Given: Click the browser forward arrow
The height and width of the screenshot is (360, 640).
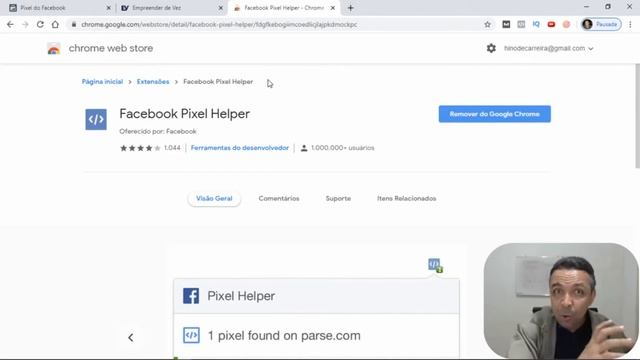Looking at the screenshot, I should coord(25,24).
